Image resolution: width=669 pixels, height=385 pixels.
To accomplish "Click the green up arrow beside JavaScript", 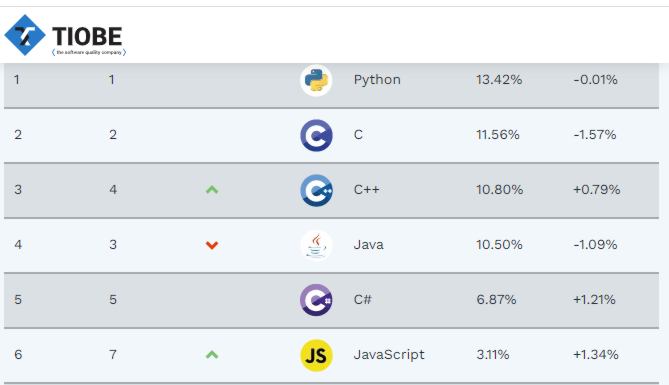I will (212, 355).
